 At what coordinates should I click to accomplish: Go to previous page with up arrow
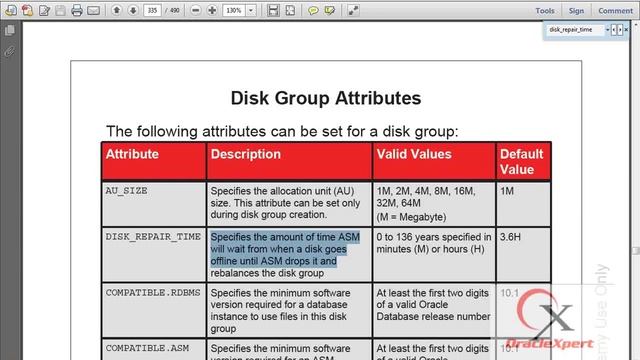116,10
